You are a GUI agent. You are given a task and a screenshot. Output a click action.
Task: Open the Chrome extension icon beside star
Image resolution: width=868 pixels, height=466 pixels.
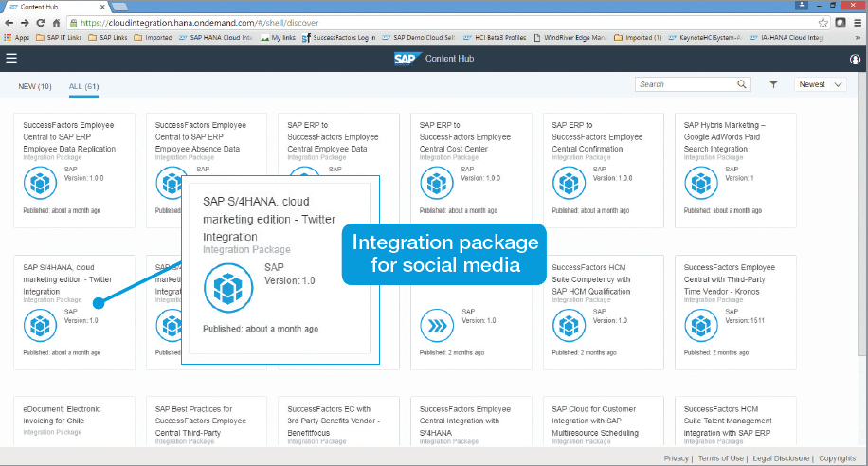(841, 23)
